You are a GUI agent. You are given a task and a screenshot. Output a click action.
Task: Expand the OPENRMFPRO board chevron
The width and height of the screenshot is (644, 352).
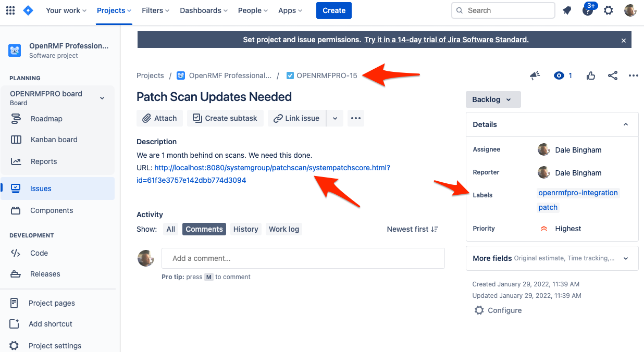(102, 98)
